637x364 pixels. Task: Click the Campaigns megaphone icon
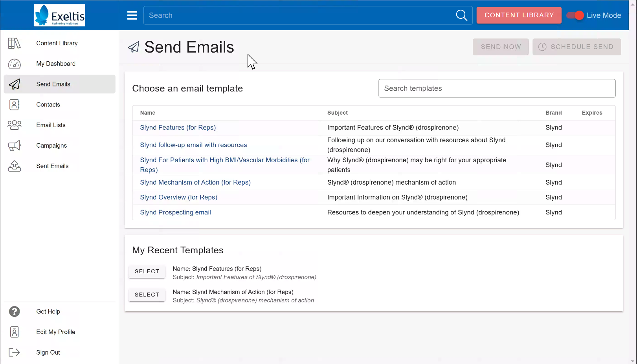coord(15,145)
